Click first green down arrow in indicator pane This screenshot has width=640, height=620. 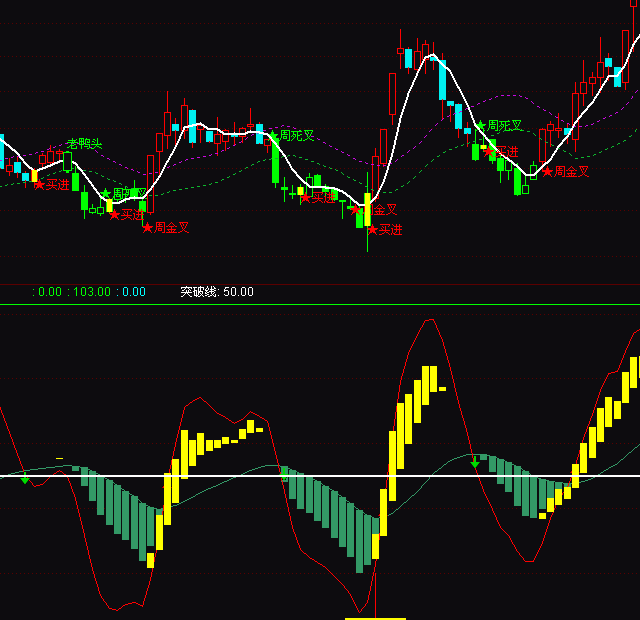click(x=25, y=480)
